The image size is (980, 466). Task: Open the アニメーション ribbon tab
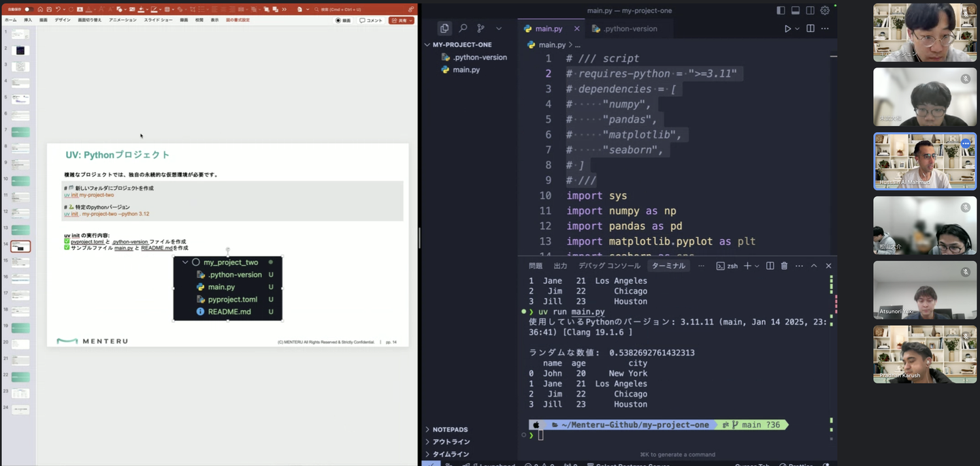coord(122,20)
